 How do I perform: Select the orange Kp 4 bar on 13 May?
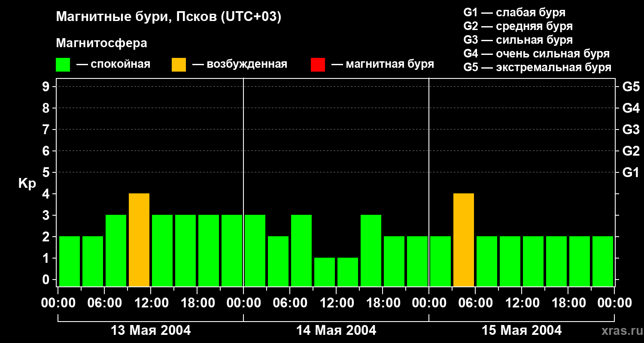point(139,239)
